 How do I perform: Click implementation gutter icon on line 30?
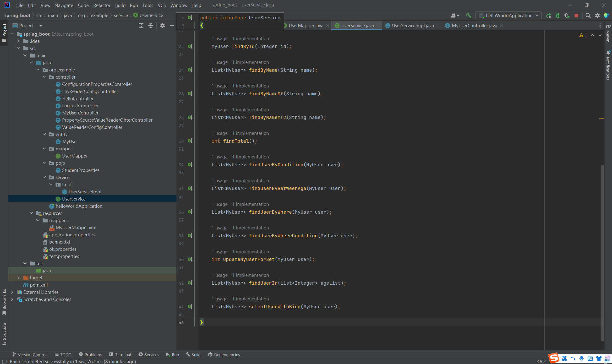click(190, 141)
